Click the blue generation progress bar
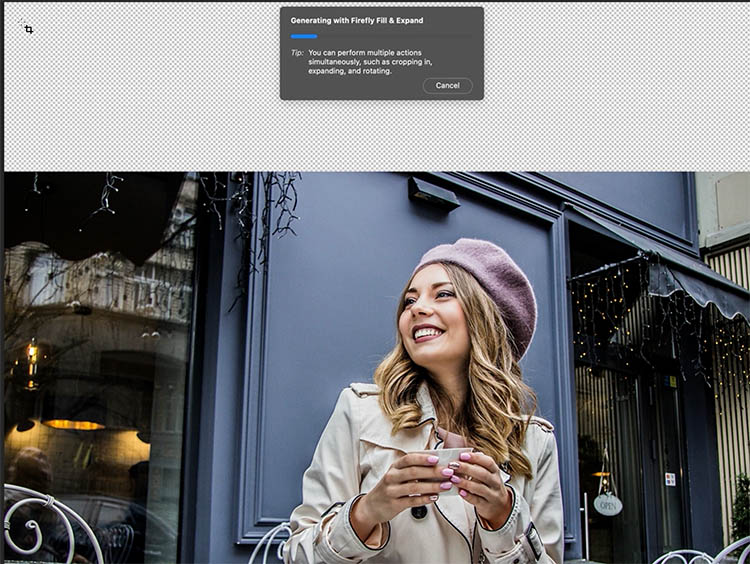This screenshot has height=564, width=750. pos(304,37)
